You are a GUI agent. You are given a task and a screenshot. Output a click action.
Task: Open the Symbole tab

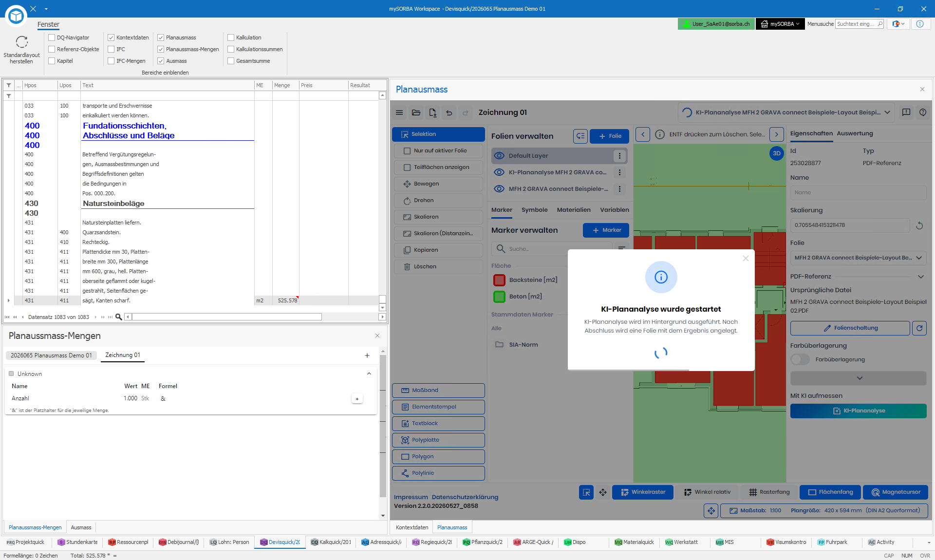tap(534, 210)
